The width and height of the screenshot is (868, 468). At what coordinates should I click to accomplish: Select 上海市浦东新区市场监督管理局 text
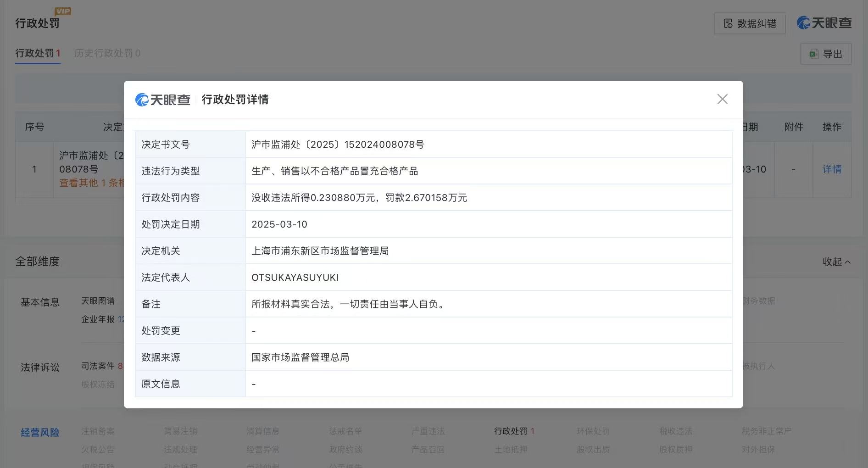click(x=320, y=251)
